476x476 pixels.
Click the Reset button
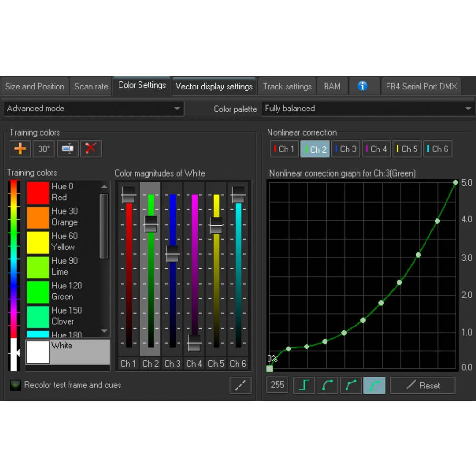[x=423, y=385]
